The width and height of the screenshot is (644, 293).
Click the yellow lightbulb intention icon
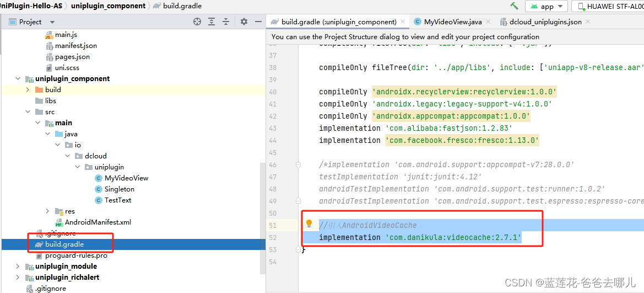coord(309,224)
